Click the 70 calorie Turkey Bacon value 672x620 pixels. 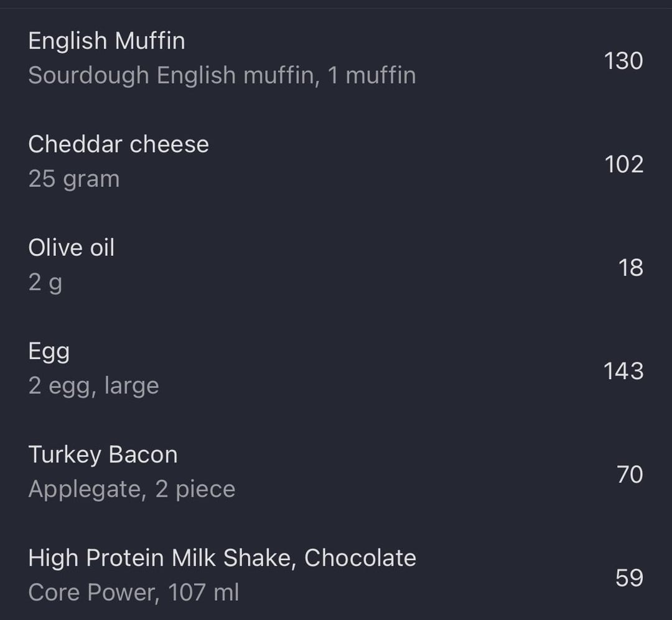point(629,474)
